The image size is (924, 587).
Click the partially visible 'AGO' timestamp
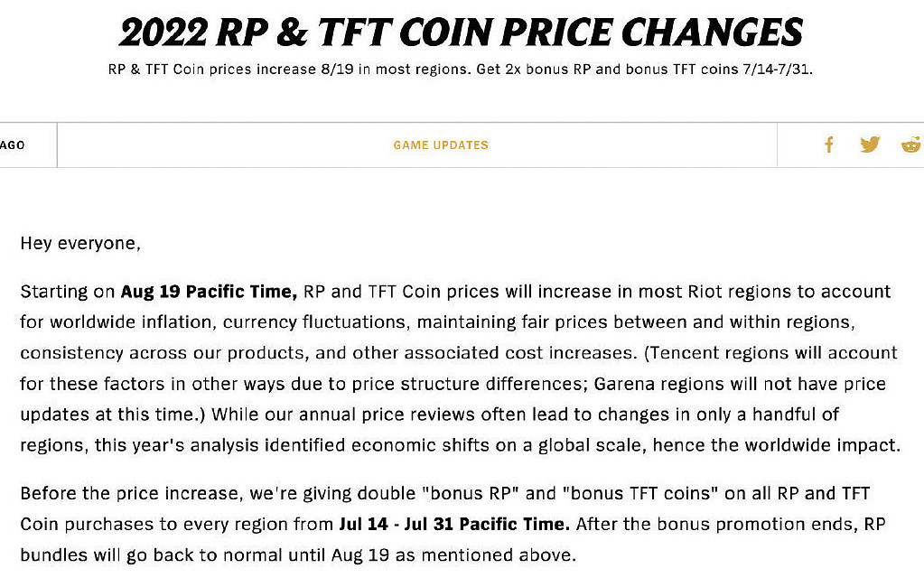coord(13,144)
